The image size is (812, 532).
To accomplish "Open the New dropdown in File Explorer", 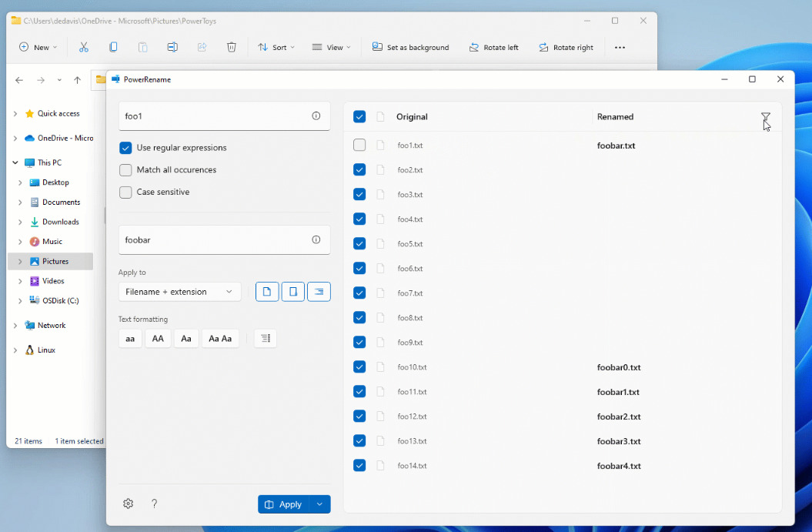I will click(38, 47).
